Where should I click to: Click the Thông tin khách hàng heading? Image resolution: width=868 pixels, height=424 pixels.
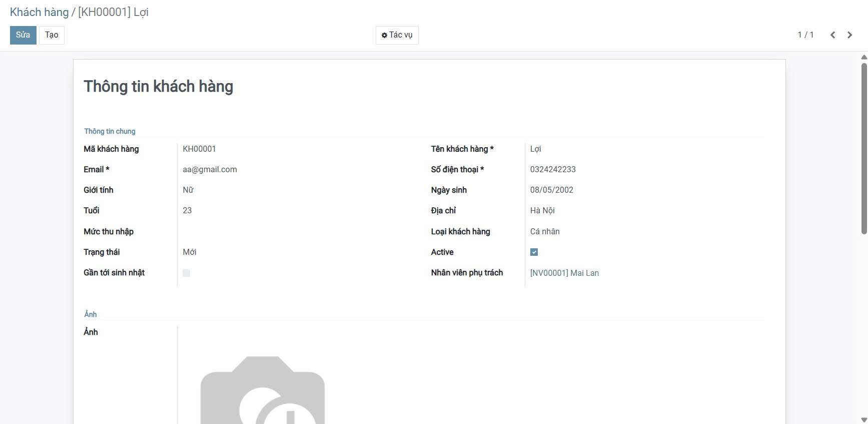click(x=158, y=86)
